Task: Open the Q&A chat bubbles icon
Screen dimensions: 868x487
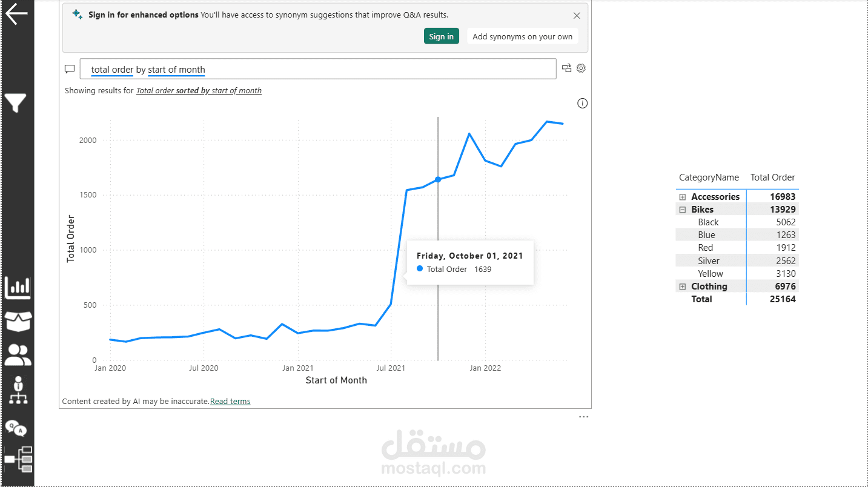Action: coord(16,428)
